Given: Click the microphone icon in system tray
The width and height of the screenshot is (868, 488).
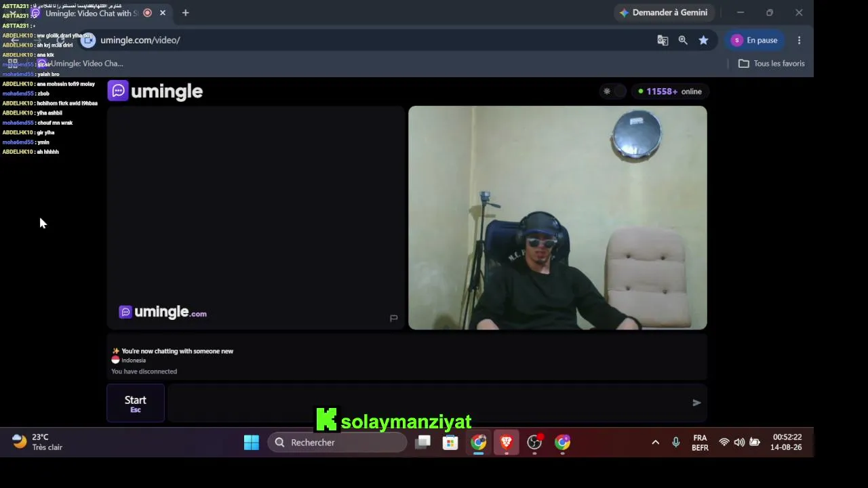Looking at the screenshot, I should click(675, 443).
